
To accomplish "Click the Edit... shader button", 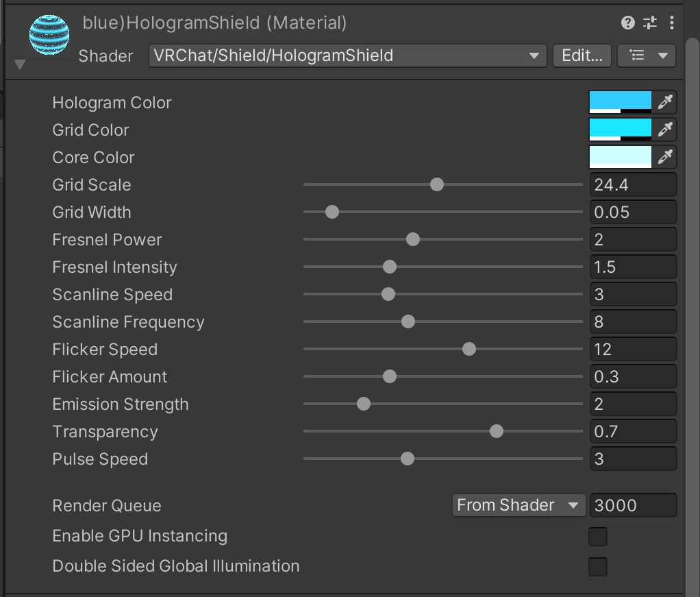I will pyautogui.click(x=582, y=56).
